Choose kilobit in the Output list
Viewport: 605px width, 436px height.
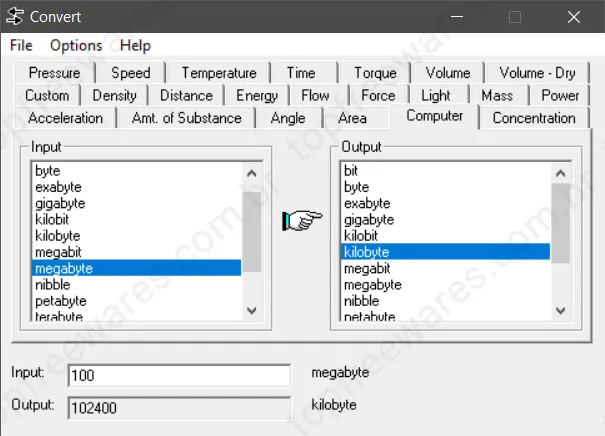tap(446, 236)
